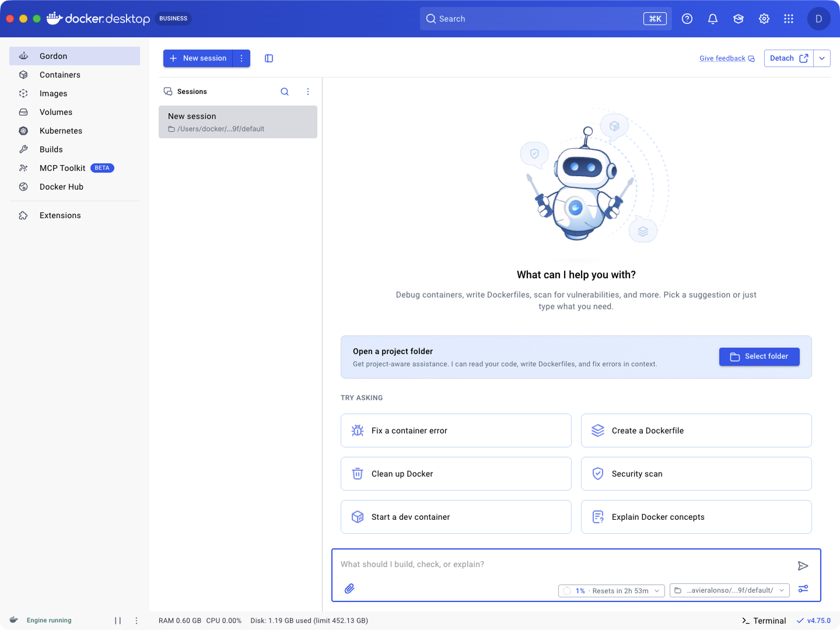Image resolution: width=840 pixels, height=630 pixels.
Task: Click the RAM 0.60 GB usage readout
Action: [180, 621]
